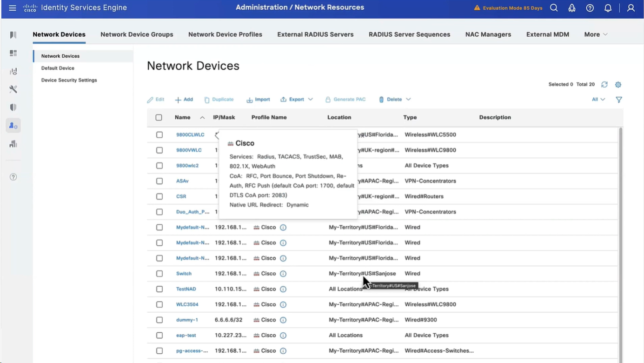Click info icon for the Switch row

(283, 274)
